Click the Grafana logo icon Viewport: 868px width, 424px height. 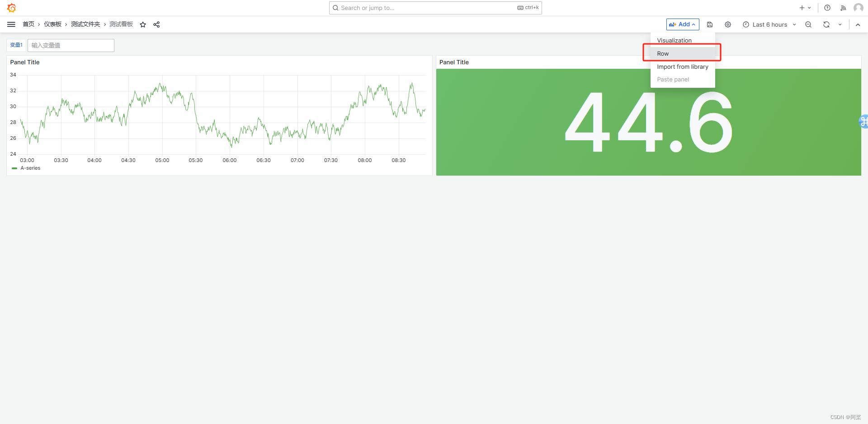(x=12, y=8)
